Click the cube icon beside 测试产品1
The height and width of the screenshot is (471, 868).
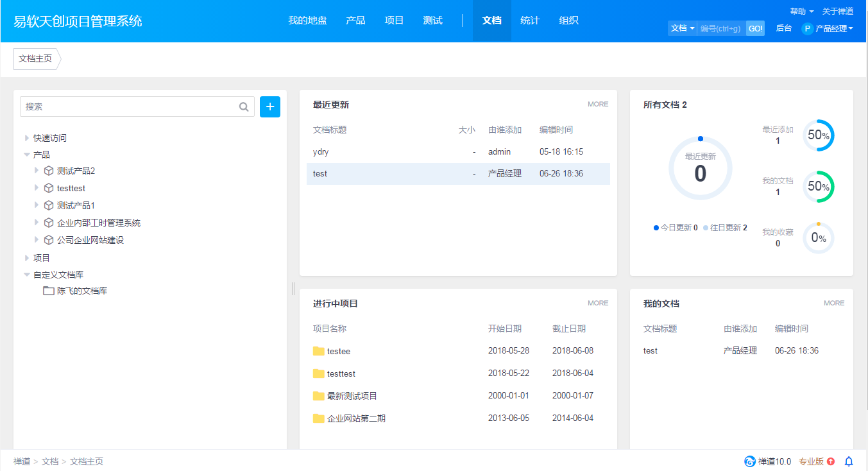click(x=49, y=205)
